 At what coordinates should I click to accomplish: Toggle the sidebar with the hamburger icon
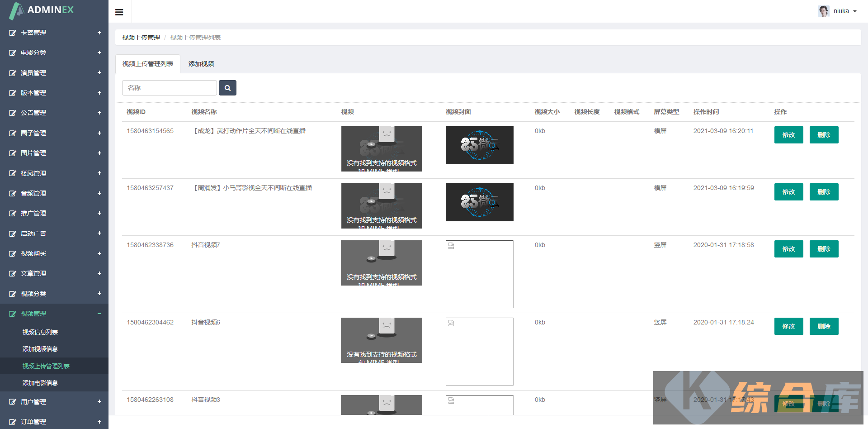coord(119,12)
